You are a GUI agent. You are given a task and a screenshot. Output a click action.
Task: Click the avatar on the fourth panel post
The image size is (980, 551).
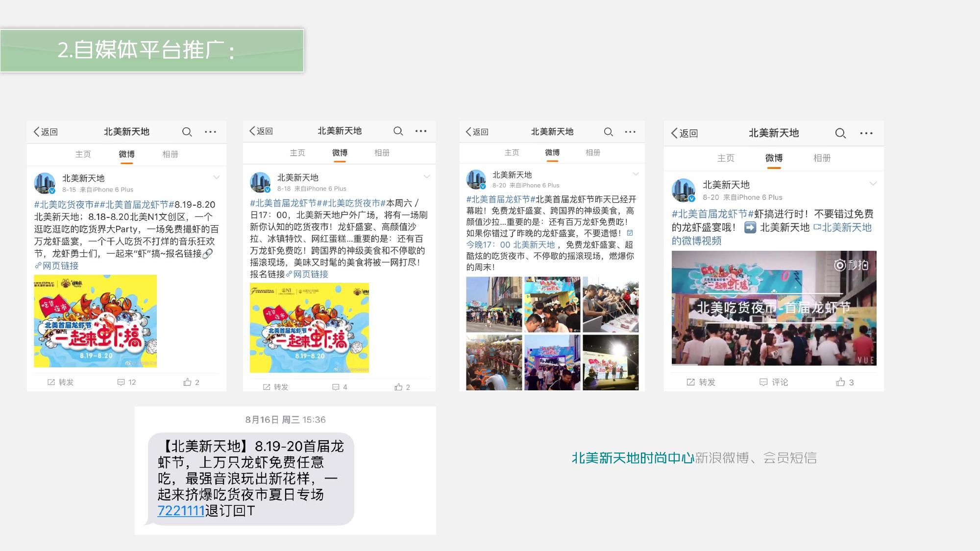(x=684, y=191)
